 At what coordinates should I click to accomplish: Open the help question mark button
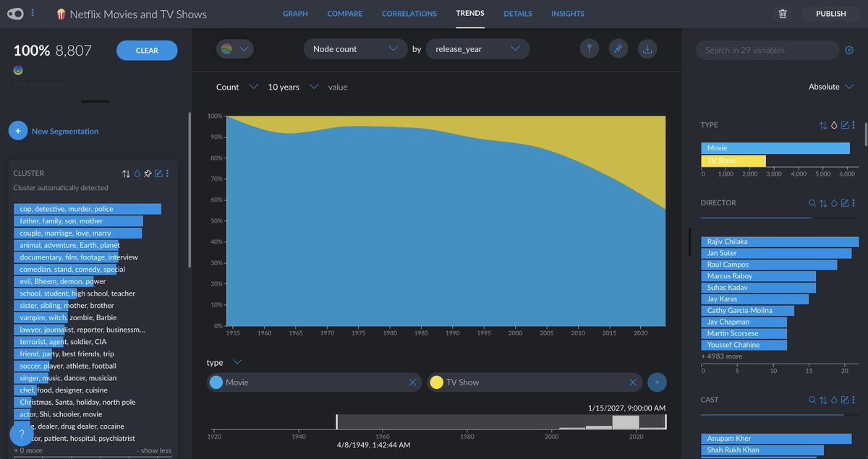point(22,435)
